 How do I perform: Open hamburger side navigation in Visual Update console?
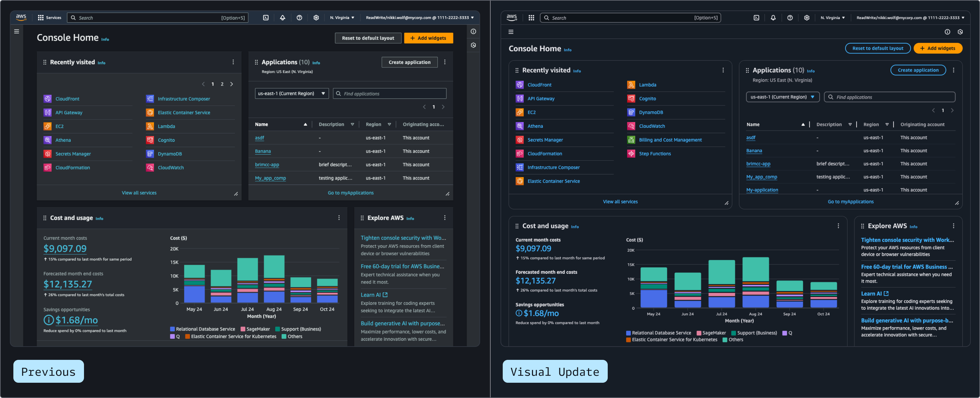coord(511,32)
